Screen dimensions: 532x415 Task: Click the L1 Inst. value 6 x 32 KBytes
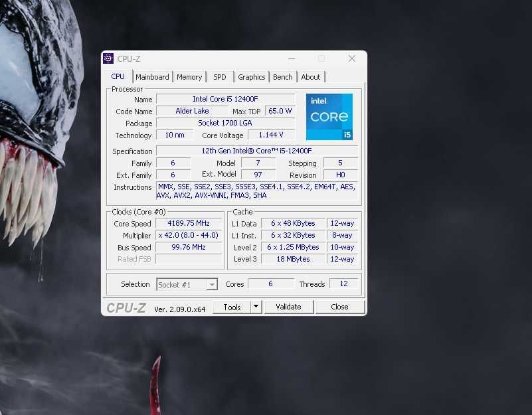293,235
